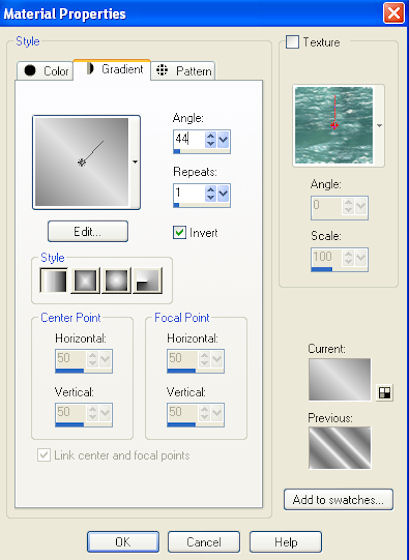The width and height of the screenshot is (409, 560).
Task: Close the Material Properties dialog
Action: [x=394, y=13]
